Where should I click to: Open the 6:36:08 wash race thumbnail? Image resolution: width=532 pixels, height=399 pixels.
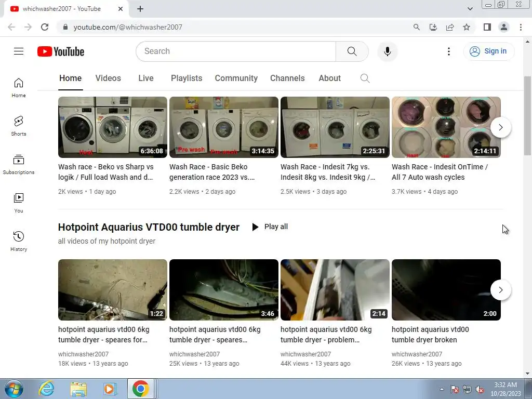point(113,127)
